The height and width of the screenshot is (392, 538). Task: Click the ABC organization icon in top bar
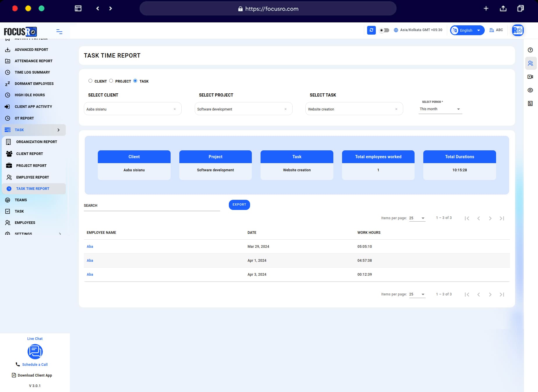point(492,30)
